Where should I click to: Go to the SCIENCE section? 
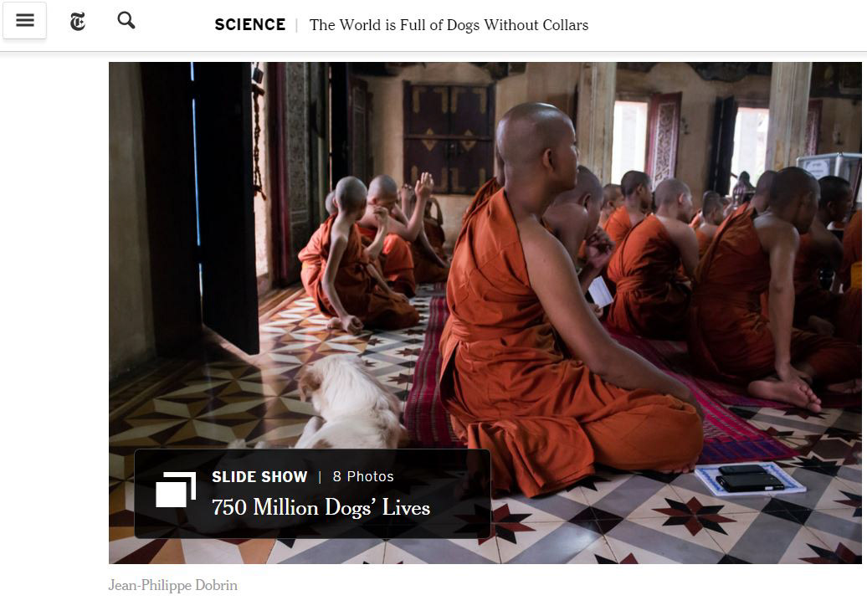tap(250, 25)
